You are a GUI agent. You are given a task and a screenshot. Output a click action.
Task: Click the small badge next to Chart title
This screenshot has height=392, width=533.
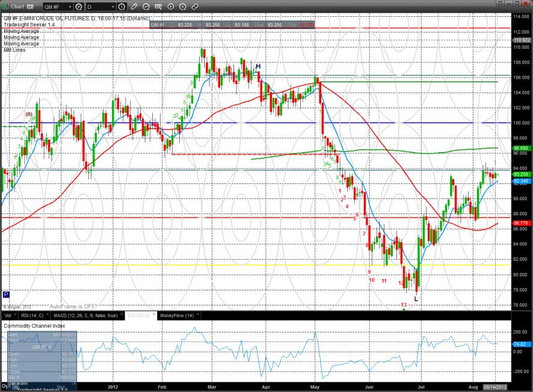[x=30, y=7]
